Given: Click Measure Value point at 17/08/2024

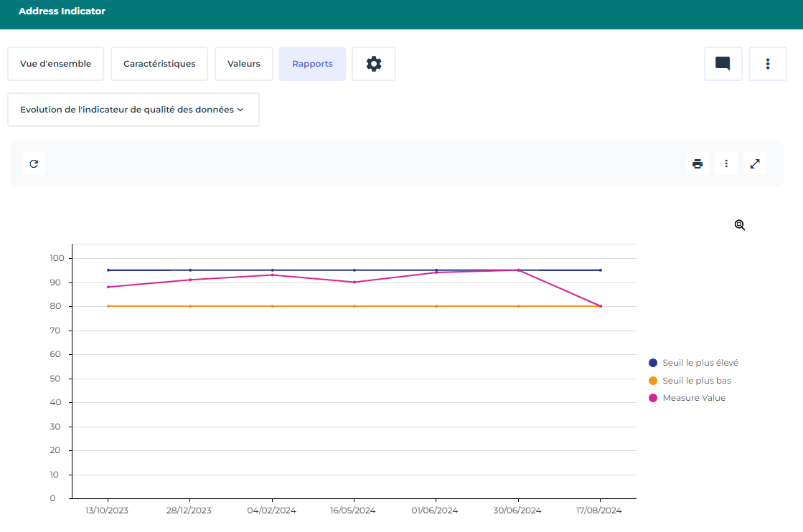Looking at the screenshot, I should point(600,306).
